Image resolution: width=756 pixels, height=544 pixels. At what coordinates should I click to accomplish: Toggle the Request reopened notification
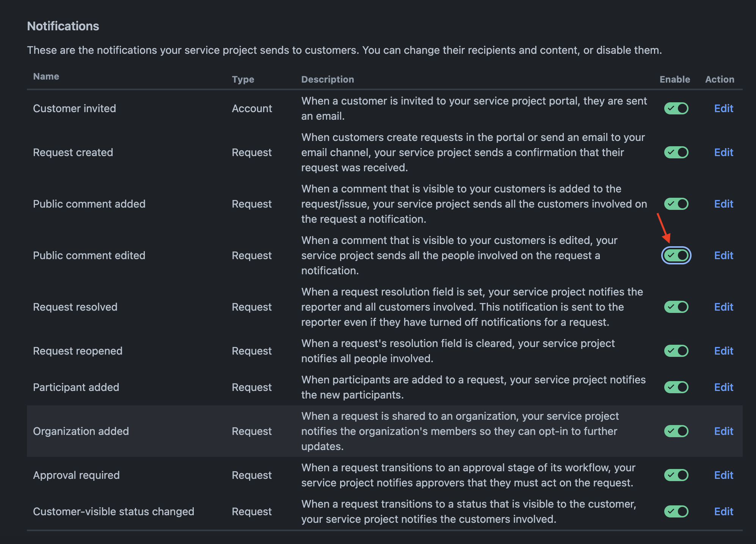676,351
